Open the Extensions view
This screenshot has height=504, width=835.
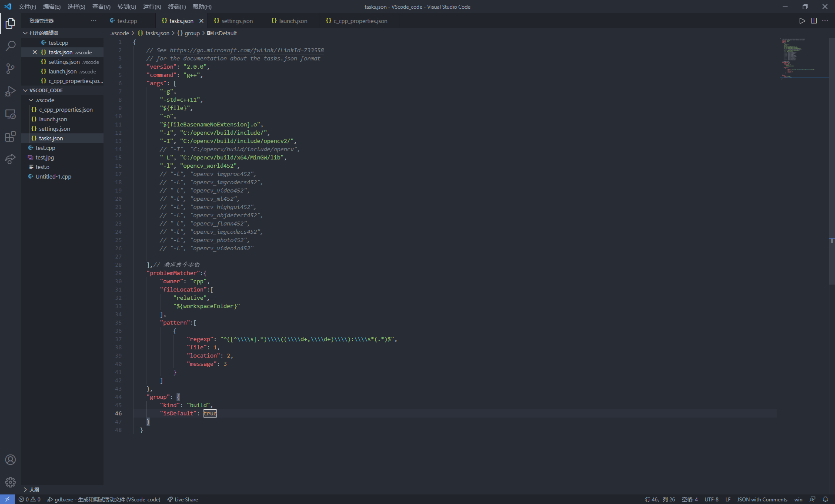click(10, 137)
